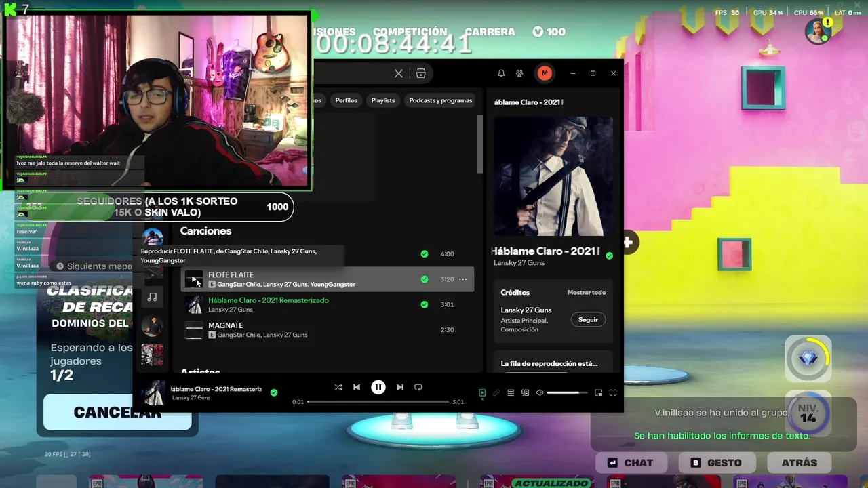
Task: Toggle saved check on Háblame Claro row
Action: 425,304
